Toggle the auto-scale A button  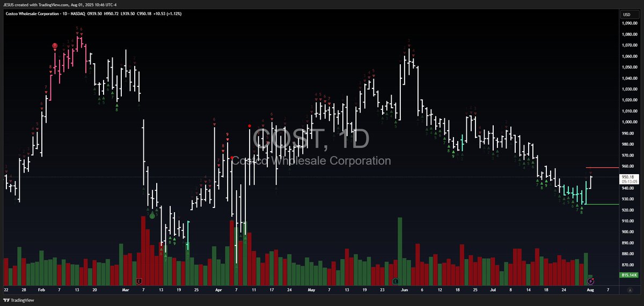(x=630, y=290)
